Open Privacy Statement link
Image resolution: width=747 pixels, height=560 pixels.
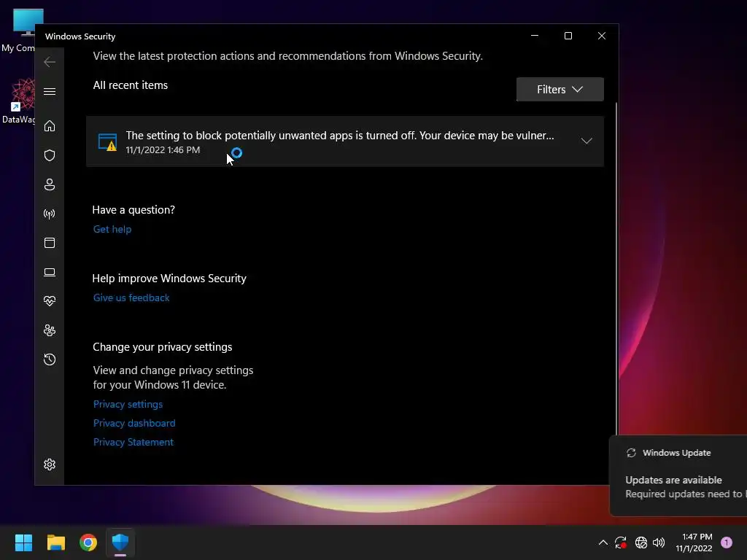coord(133,443)
